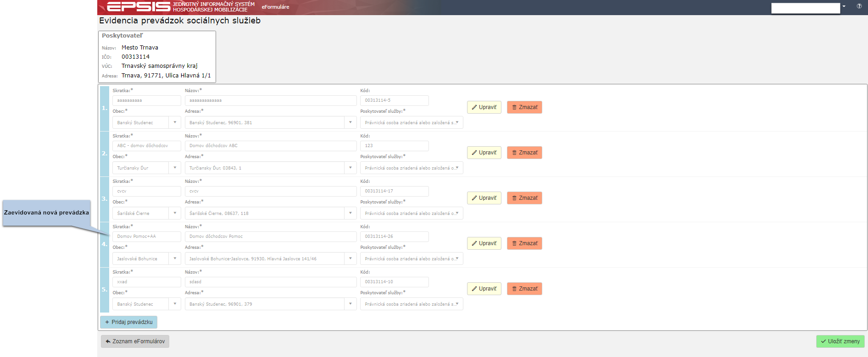This screenshot has height=357, width=868.
Task: Click the Kód field 00313114-10
Action: click(394, 282)
